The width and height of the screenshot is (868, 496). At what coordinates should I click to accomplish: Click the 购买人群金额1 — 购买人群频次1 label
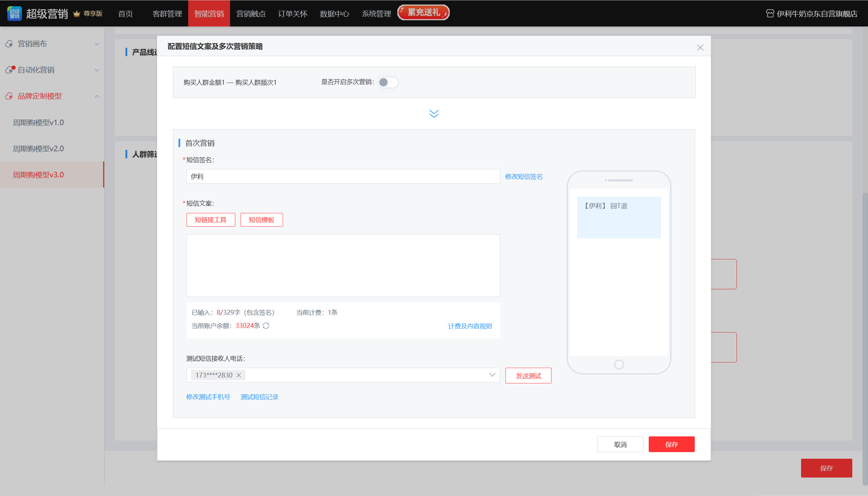(230, 82)
